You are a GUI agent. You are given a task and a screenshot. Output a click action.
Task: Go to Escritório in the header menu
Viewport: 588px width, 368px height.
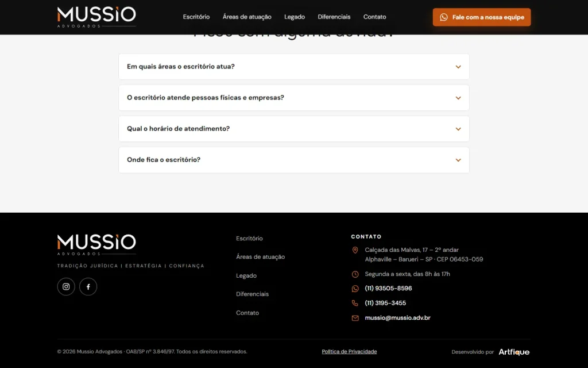[196, 17]
